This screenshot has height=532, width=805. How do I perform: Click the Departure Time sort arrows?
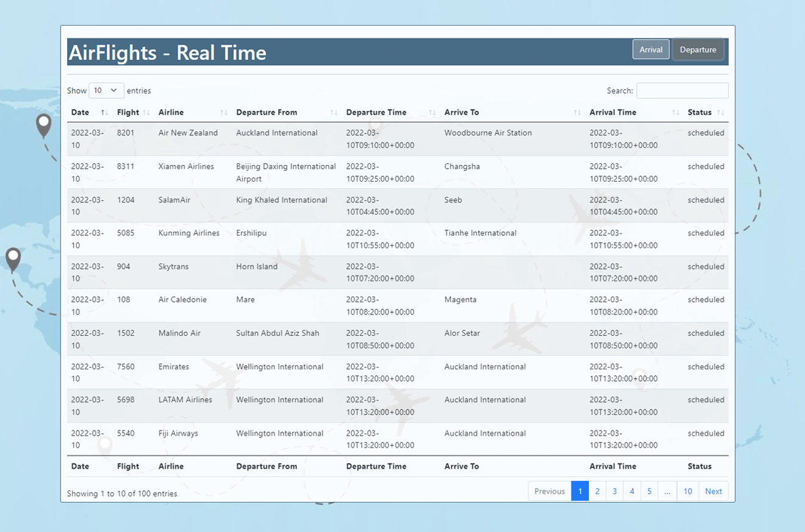pos(432,113)
